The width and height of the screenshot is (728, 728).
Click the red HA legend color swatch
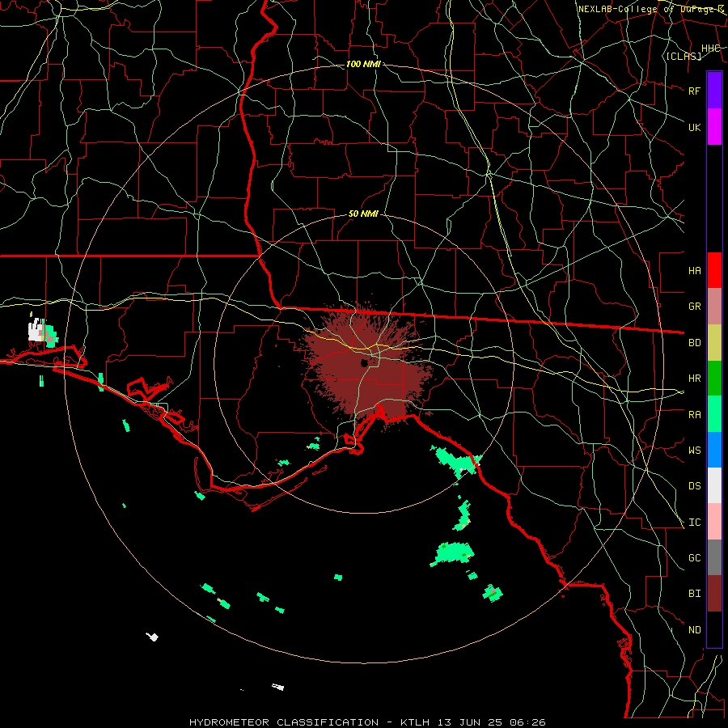coord(714,270)
